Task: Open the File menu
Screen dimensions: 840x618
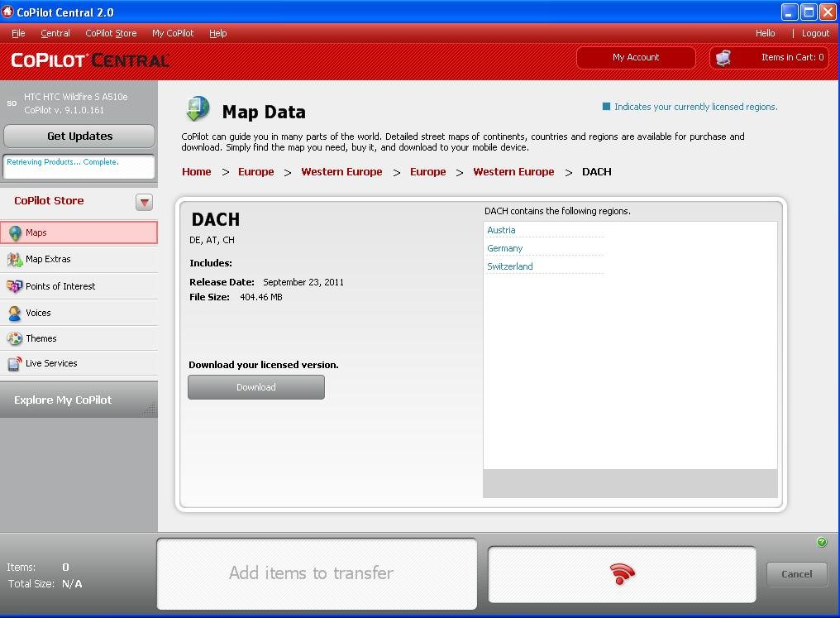Action: pyautogui.click(x=18, y=33)
